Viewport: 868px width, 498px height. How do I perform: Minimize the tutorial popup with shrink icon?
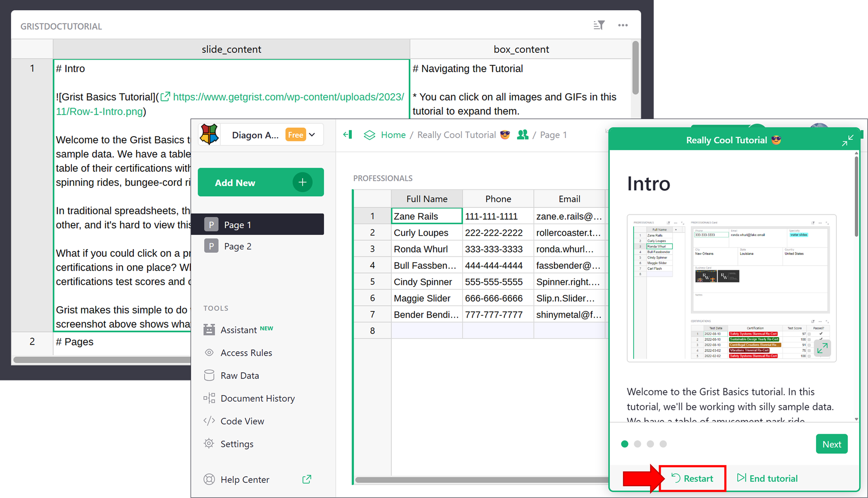847,141
